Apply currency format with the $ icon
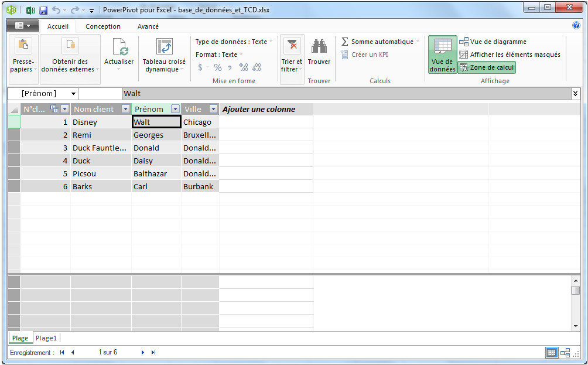 pyautogui.click(x=200, y=67)
